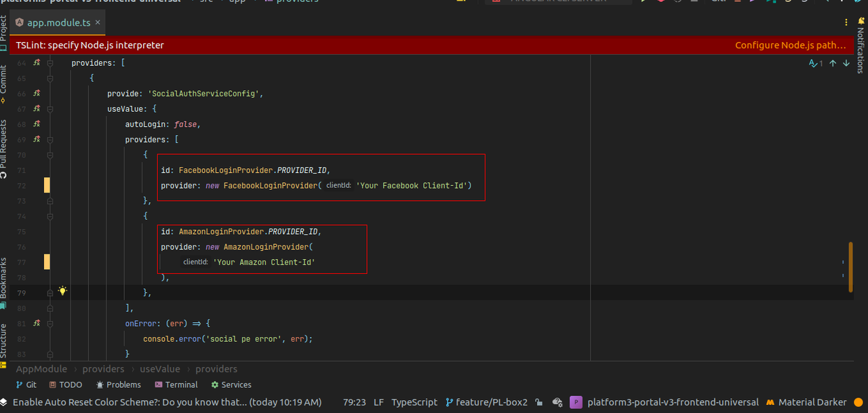Image resolution: width=868 pixels, height=413 pixels.
Task: Click the onError property name on line 81
Action: click(140, 323)
